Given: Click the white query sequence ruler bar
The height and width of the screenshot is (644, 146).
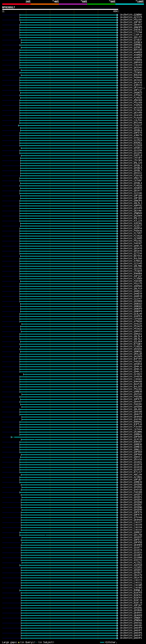Looking at the screenshot, I should (x=60, y=9).
